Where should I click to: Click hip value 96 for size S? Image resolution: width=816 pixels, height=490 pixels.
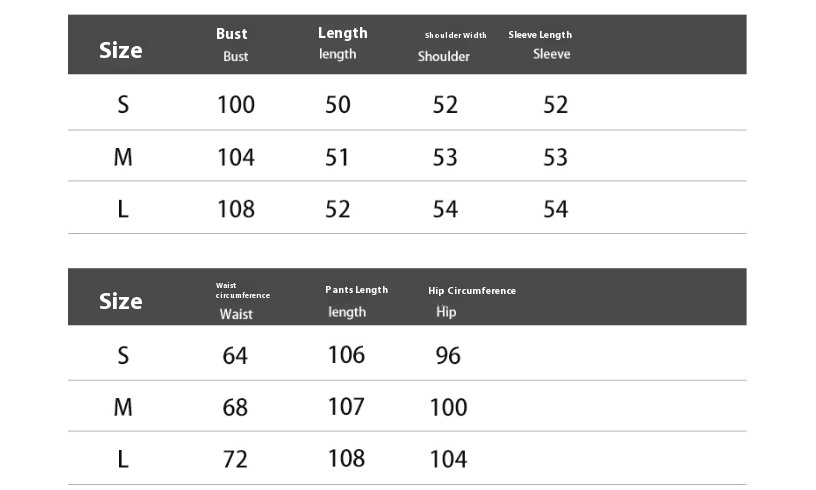(x=448, y=356)
